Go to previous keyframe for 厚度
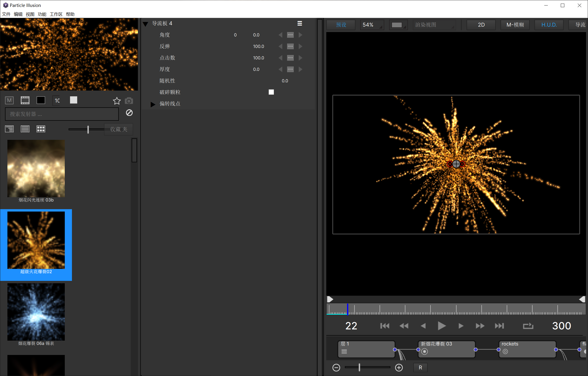588x376 pixels. (x=280, y=69)
